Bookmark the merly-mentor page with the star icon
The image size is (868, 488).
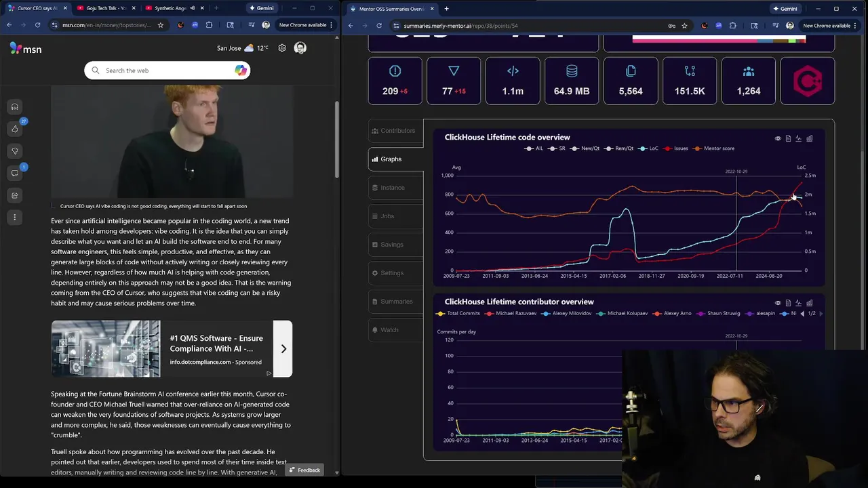685,26
